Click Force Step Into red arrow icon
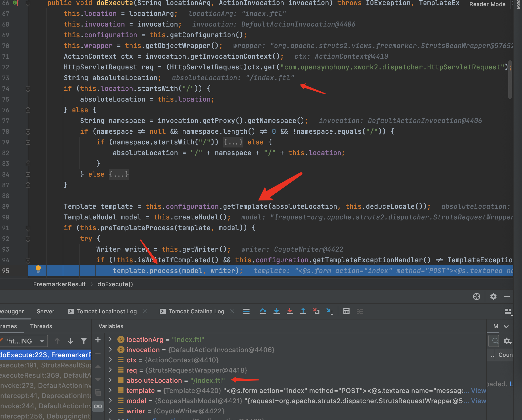 click(x=290, y=311)
